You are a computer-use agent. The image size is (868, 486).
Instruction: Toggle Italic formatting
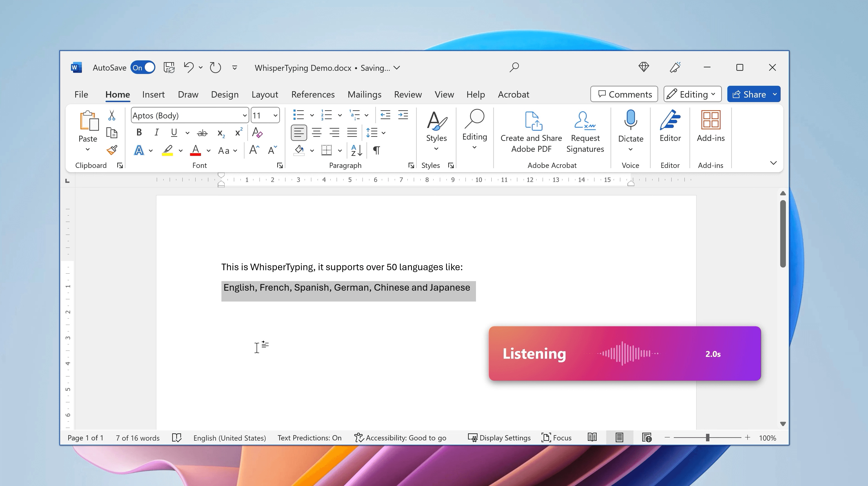pyautogui.click(x=156, y=133)
